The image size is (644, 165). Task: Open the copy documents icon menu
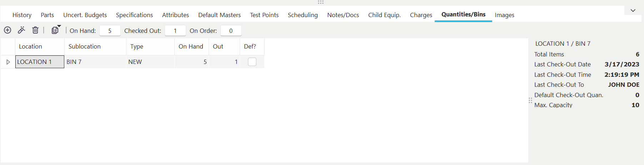[55, 30]
